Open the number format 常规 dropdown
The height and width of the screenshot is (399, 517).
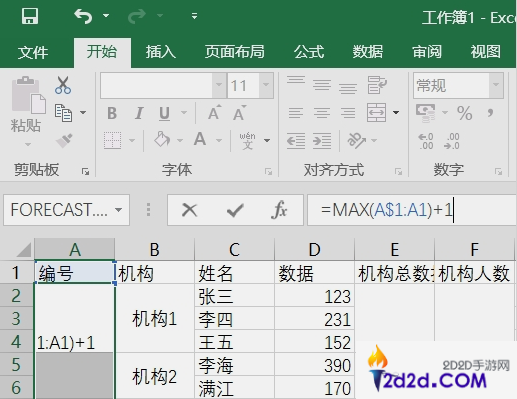pyautogui.click(x=496, y=85)
